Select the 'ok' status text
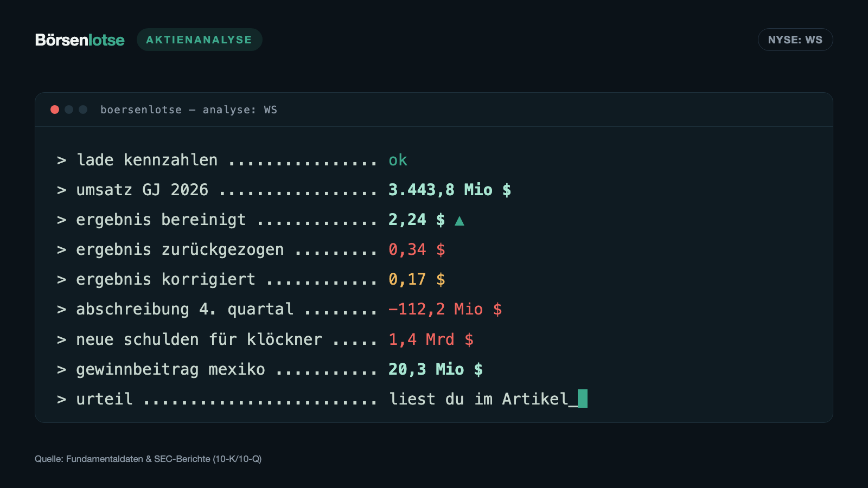This screenshot has width=868, height=488. pyautogui.click(x=398, y=160)
